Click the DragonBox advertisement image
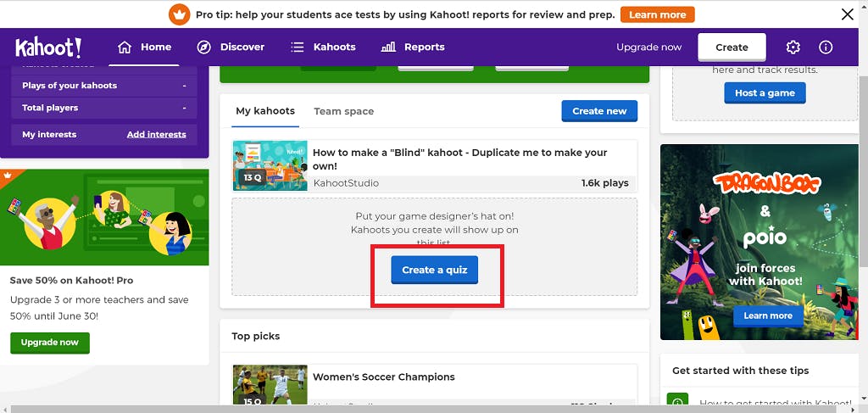Image resolution: width=868 pixels, height=413 pixels. pos(759,242)
